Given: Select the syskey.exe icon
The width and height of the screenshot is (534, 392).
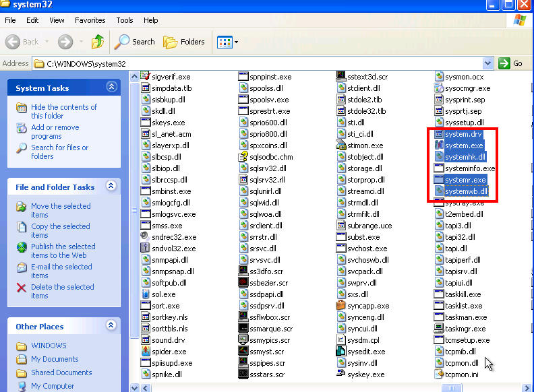Looking at the screenshot, I should pos(341,373).
